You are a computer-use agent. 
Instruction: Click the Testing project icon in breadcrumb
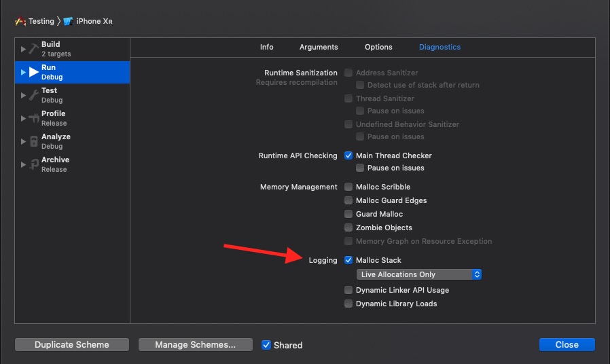tap(20, 21)
